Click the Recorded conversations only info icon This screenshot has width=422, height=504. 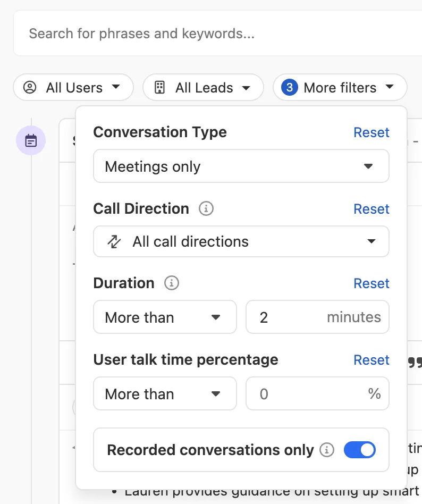point(326,450)
